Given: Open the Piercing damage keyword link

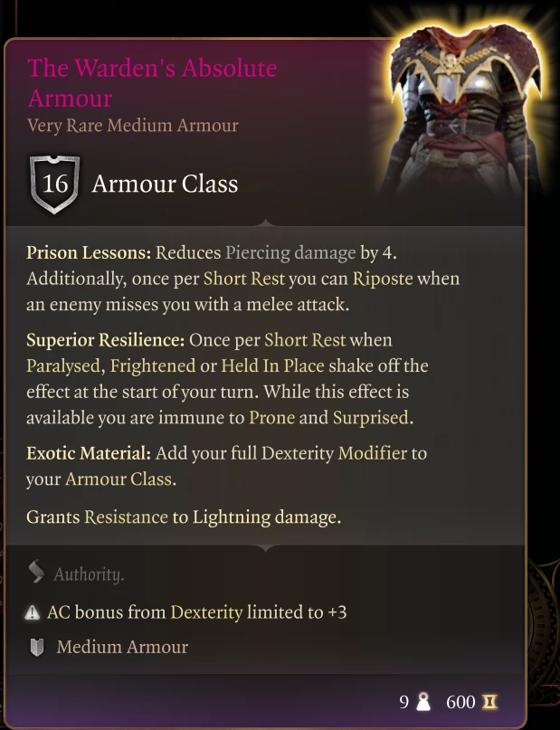Looking at the screenshot, I should coord(290,252).
